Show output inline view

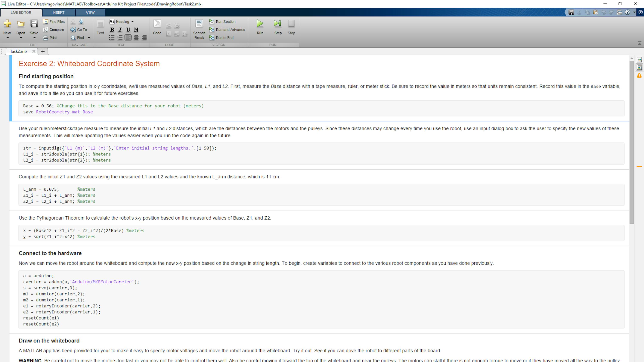(x=639, y=67)
